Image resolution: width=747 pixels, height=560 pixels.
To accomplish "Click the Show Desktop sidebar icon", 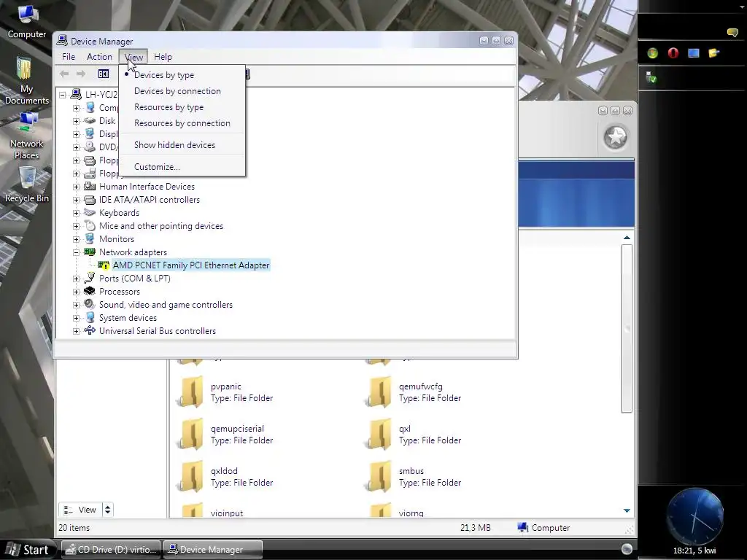I will tap(693, 52).
